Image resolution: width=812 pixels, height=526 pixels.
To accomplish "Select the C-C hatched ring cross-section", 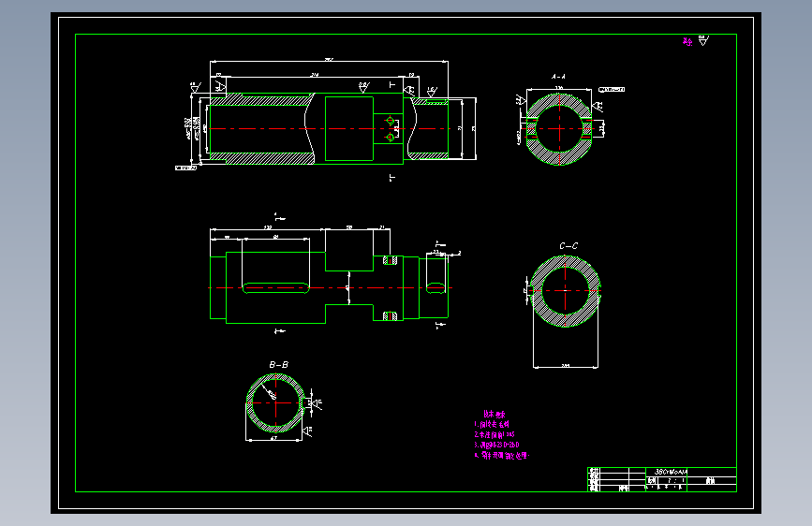I will (566, 291).
